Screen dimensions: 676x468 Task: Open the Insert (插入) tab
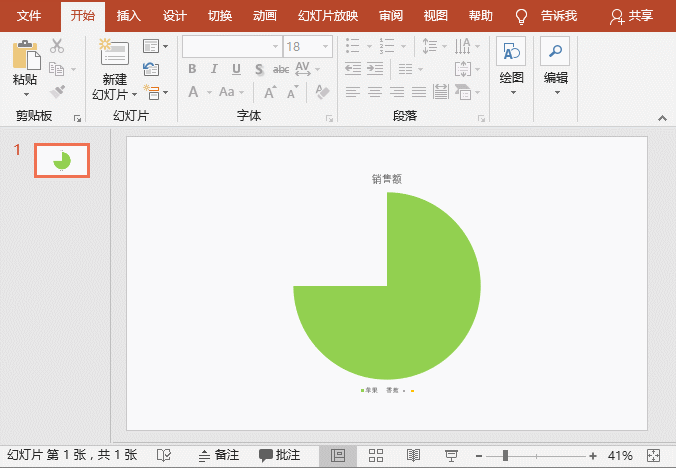129,16
